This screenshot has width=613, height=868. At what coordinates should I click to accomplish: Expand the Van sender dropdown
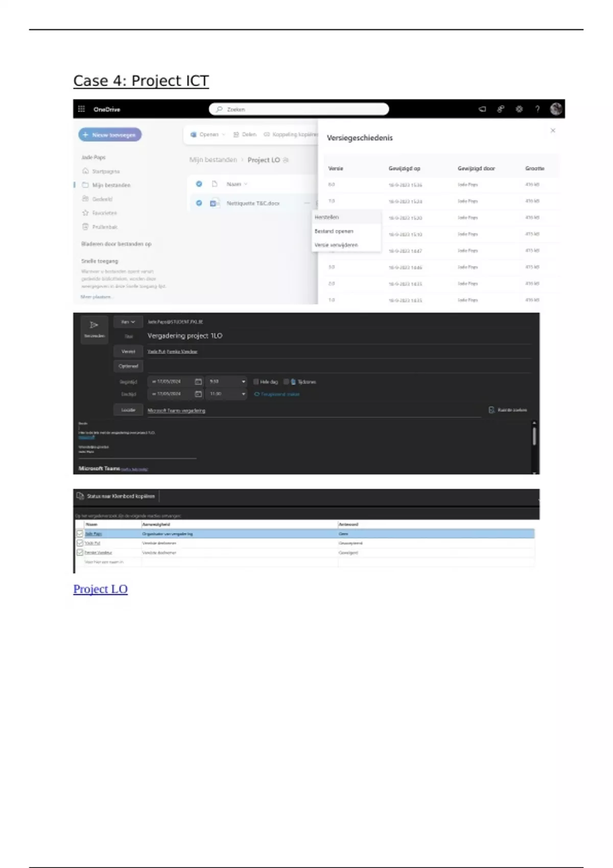[128, 322]
